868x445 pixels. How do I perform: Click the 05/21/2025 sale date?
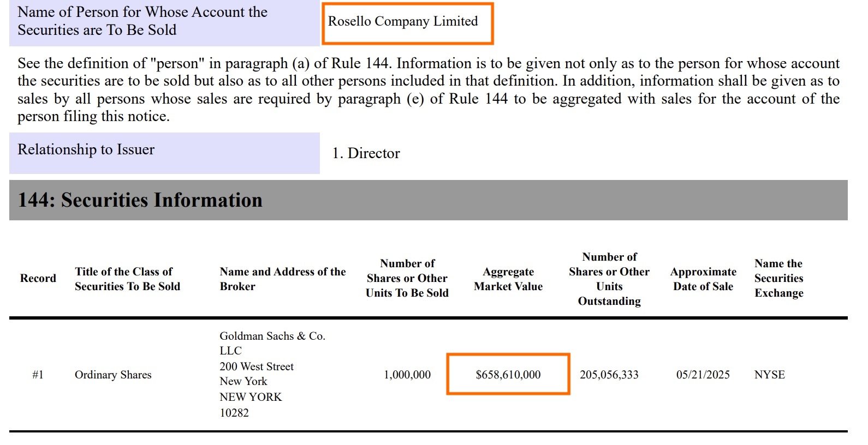pos(703,375)
